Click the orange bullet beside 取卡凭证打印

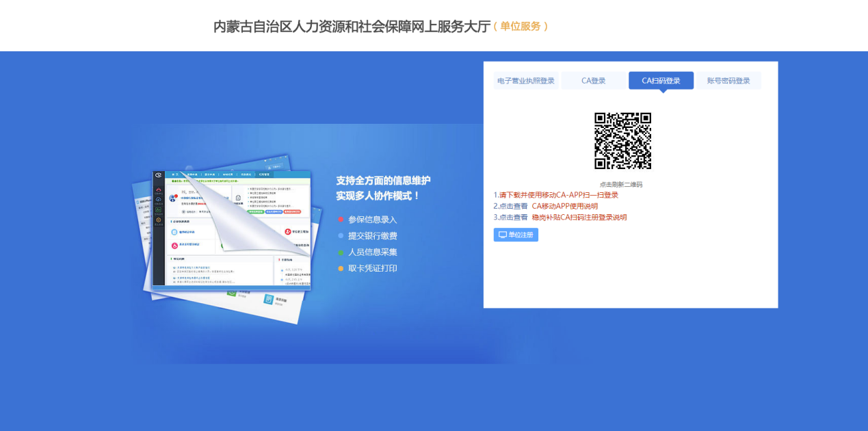pyautogui.click(x=341, y=269)
